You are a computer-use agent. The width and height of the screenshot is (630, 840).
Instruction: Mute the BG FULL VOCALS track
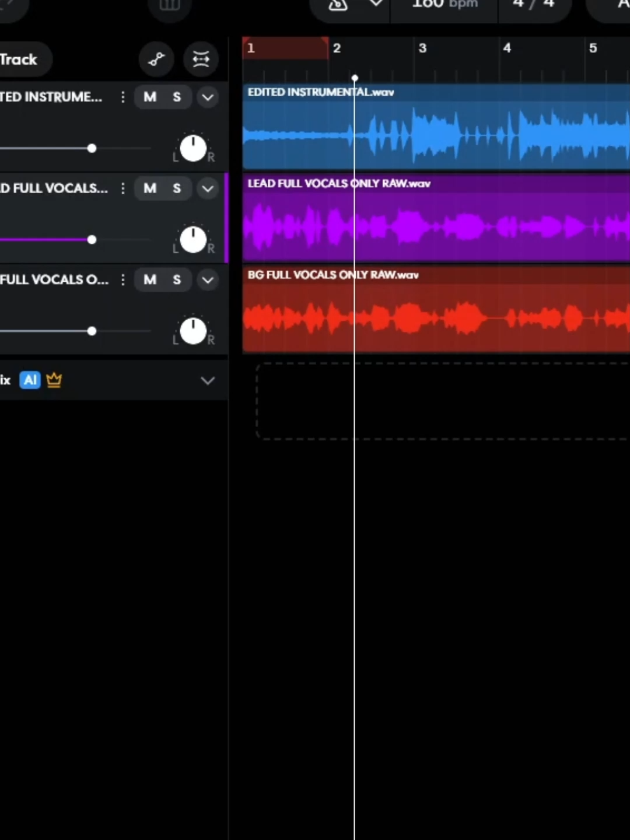pos(150,279)
